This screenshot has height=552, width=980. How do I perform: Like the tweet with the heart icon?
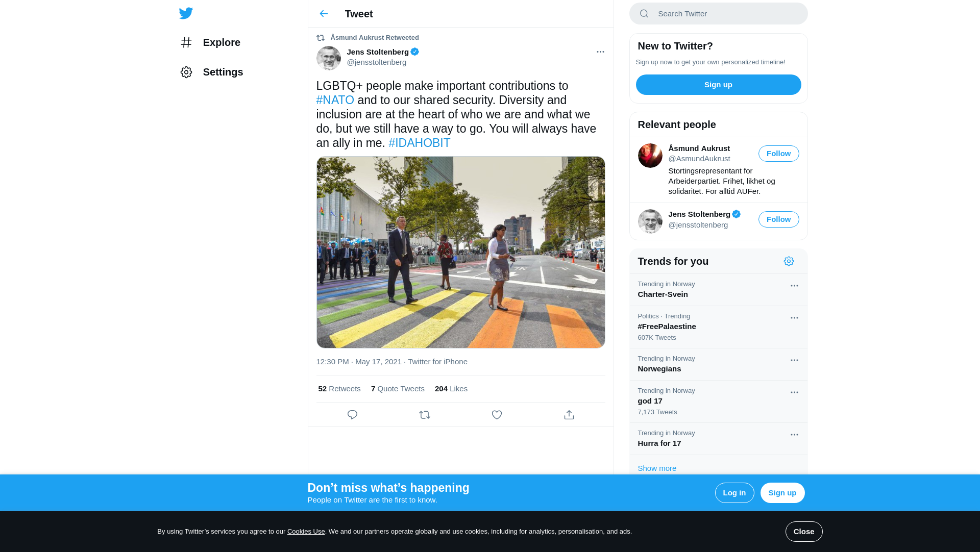coord(497,415)
